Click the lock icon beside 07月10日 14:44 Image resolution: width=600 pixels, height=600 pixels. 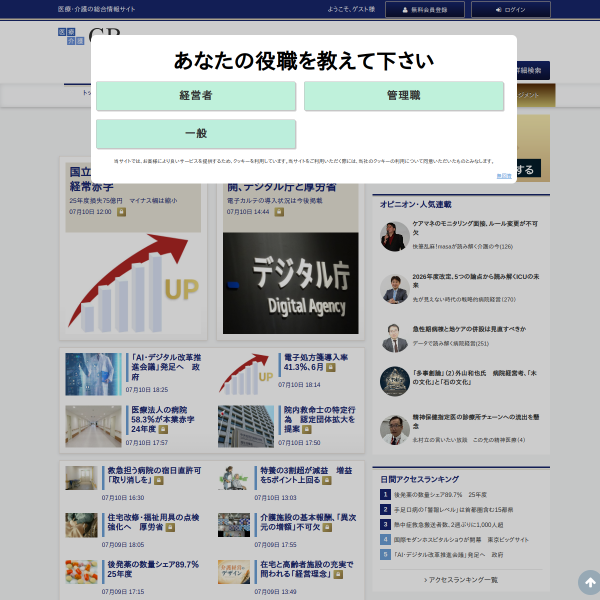coord(279,212)
